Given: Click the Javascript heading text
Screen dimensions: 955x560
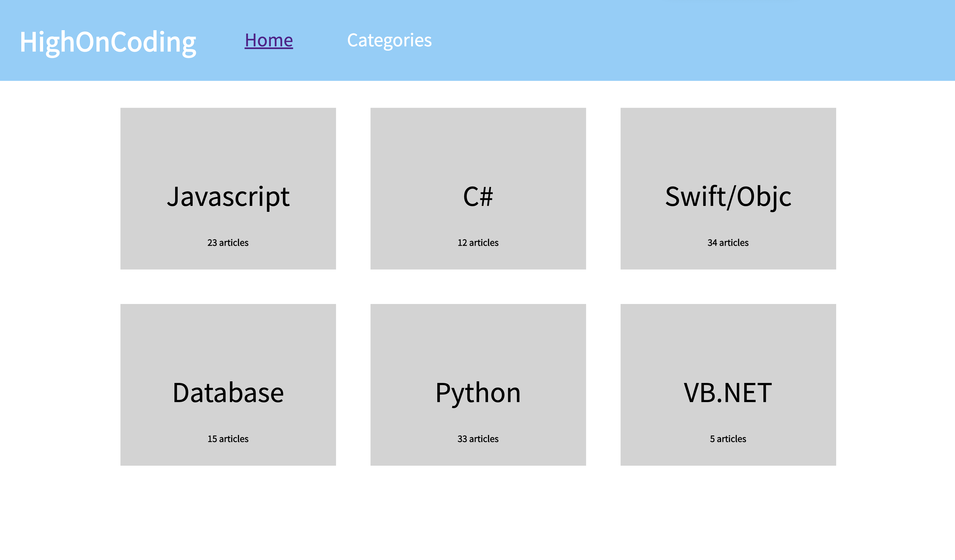Looking at the screenshot, I should click(228, 197).
